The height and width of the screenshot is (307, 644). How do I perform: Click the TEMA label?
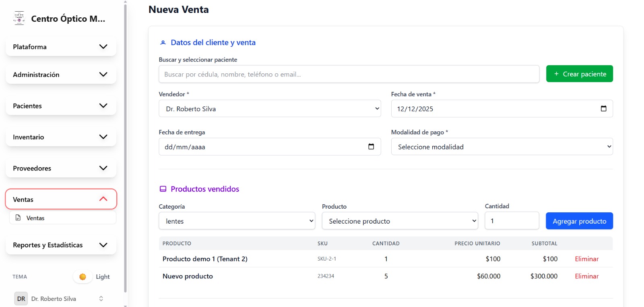pyautogui.click(x=19, y=277)
